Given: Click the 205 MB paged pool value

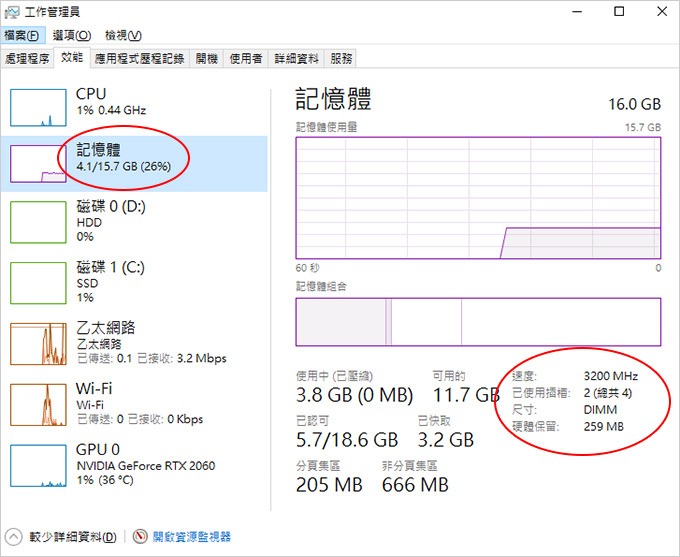Looking at the screenshot, I should tap(329, 485).
